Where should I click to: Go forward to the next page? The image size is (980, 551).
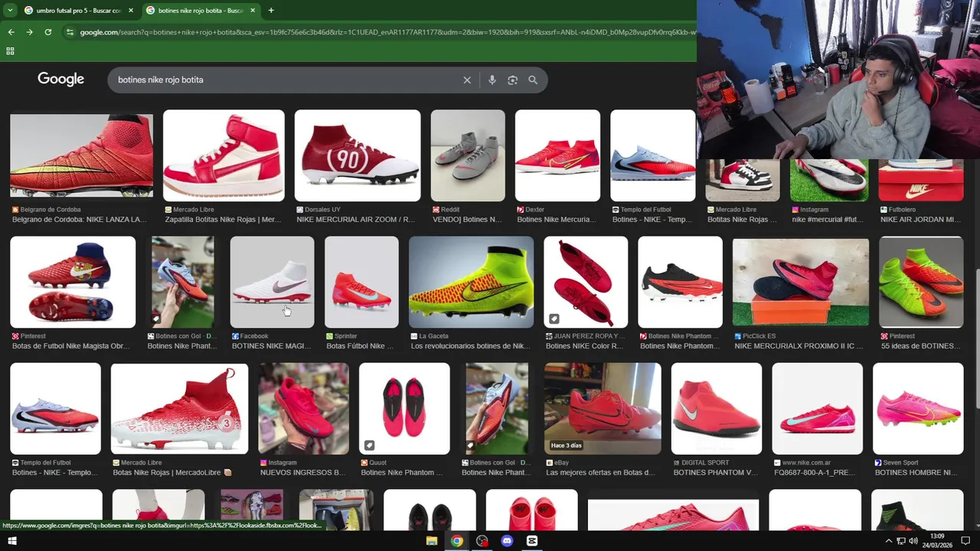tap(29, 32)
